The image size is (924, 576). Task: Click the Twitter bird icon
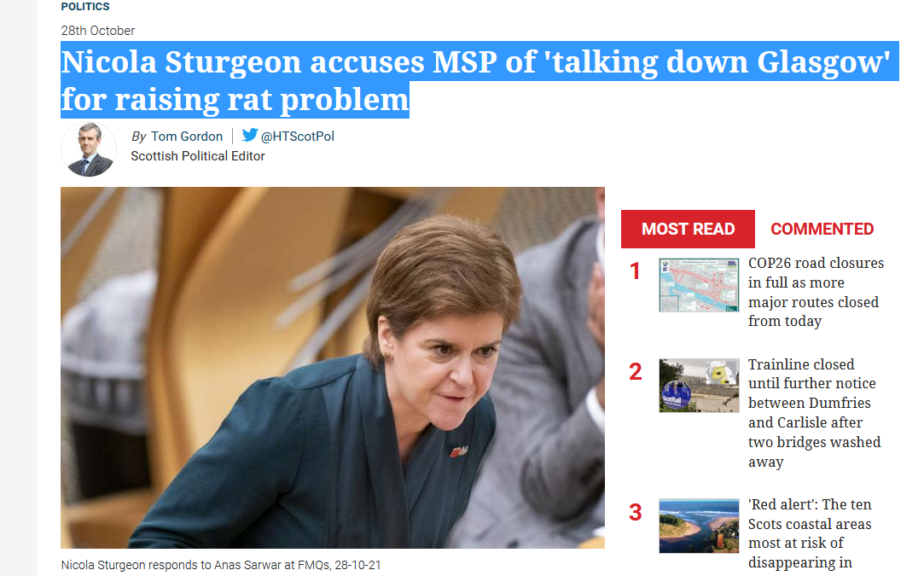coord(249,136)
